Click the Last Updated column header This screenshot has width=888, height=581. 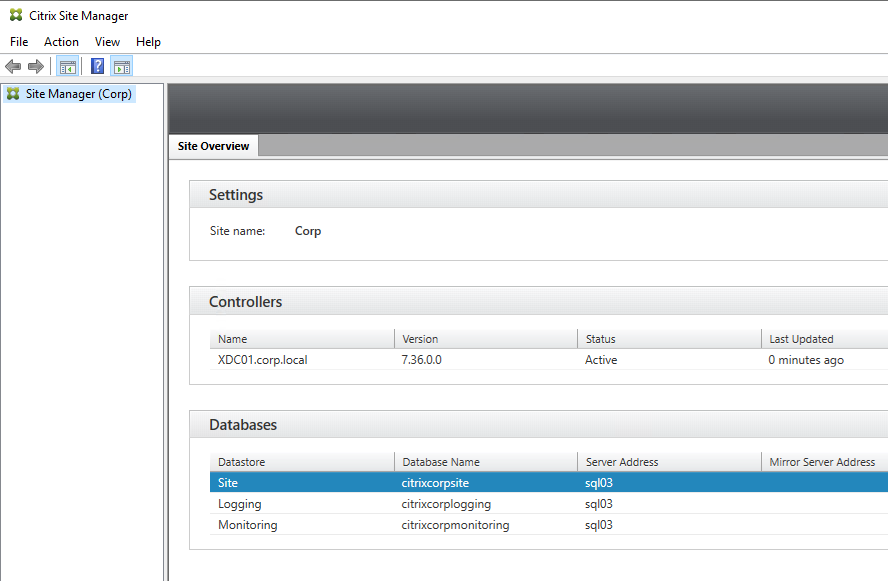(x=825, y=339)
